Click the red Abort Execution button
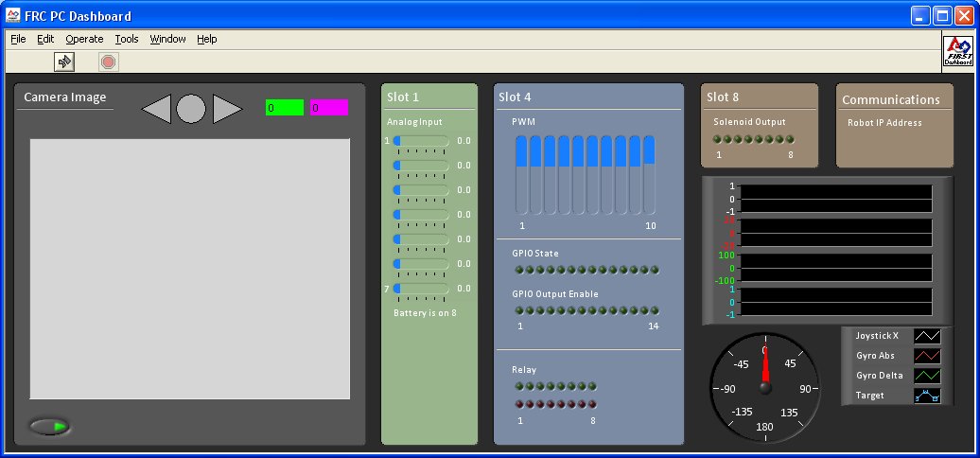 click(109, 62)
